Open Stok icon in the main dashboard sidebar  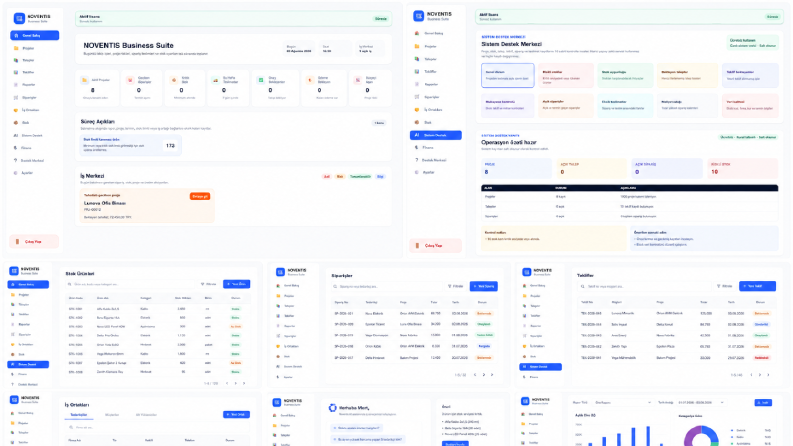coord(16,122)
